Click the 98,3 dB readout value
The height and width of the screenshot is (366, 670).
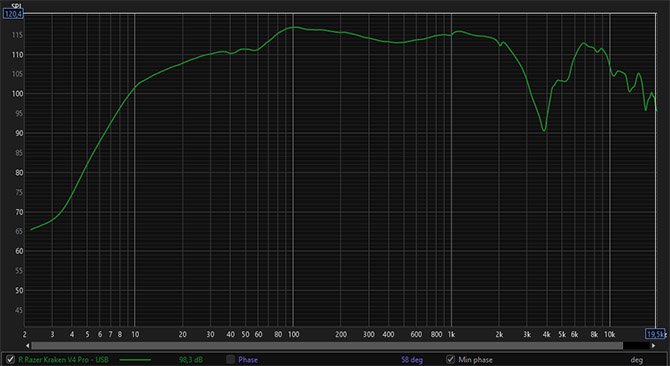[x=191, y=360]
